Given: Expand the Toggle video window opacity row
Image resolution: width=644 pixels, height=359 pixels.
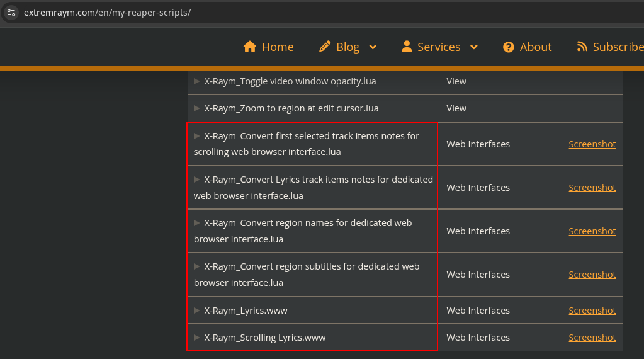Looking at the screenshot, I should [197, 81].
